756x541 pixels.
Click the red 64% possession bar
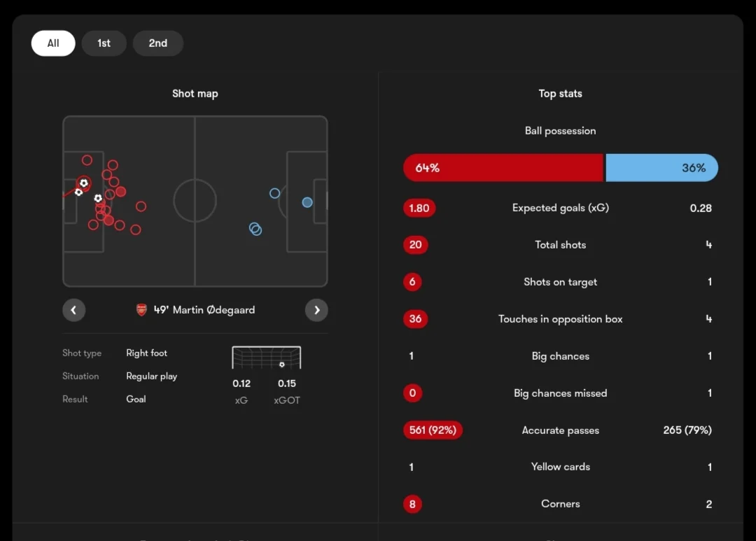tap(503, 168)
